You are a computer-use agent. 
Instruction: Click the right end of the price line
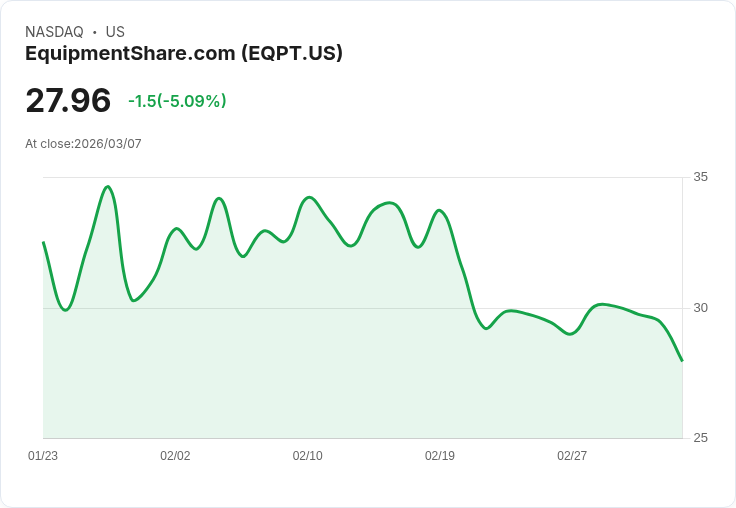click(682, 360)
